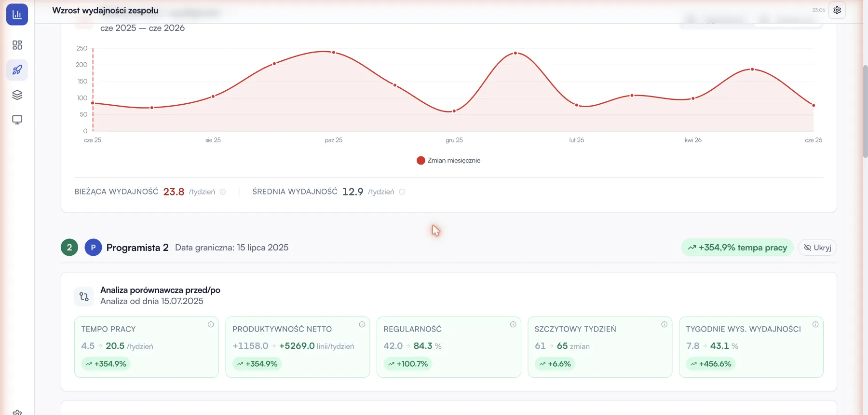This screenshot has width=868, height=415.
Task: Click info icon next to Średnia wydajność
Action: click(402, 192)
